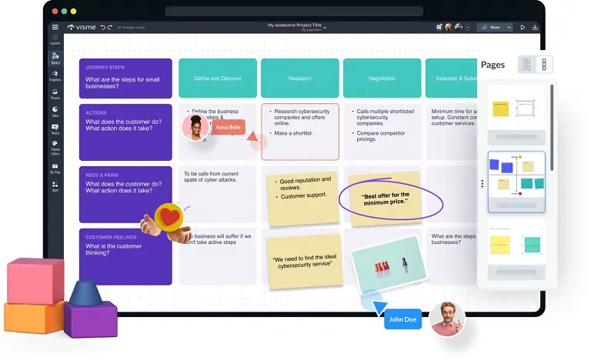Switch Pages panel to grid view
Viewport: 591px width, 364px height.
[526, 65]
